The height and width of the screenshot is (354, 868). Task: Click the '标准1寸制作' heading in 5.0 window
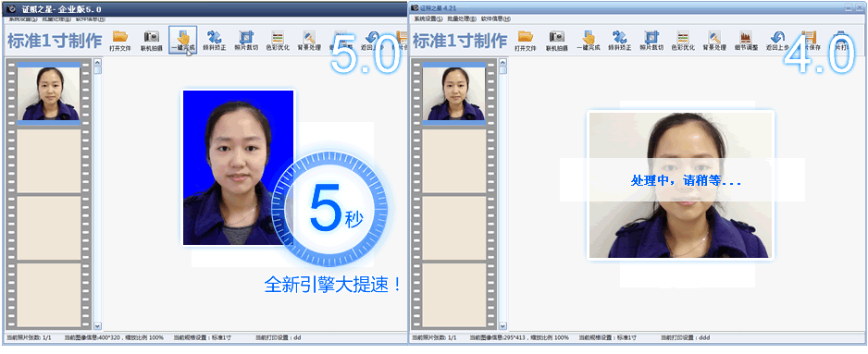55,41
